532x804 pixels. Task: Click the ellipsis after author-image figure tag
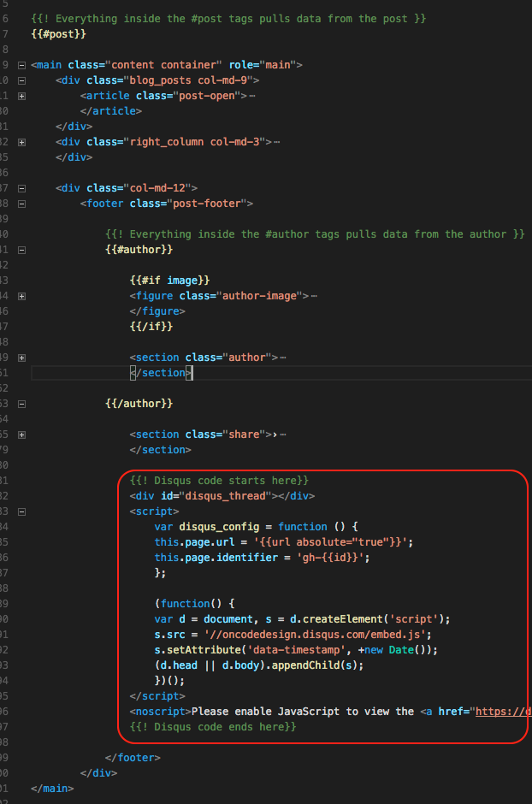pyautogui.click(x=314, y=296)
